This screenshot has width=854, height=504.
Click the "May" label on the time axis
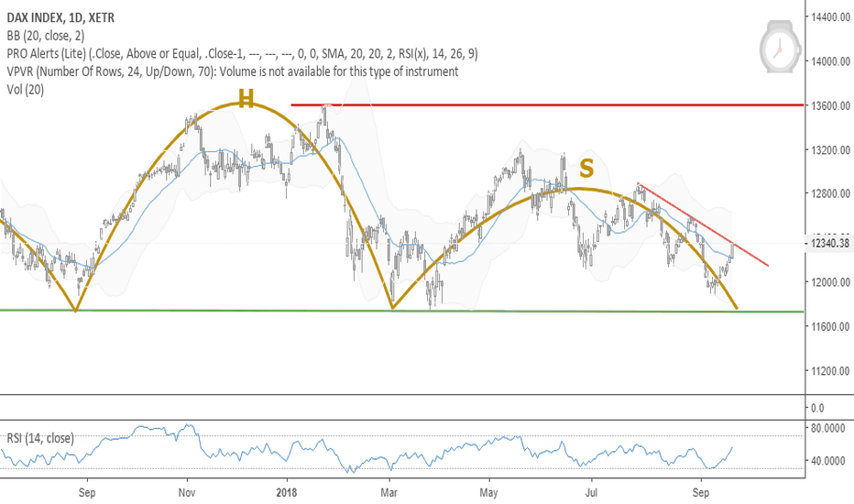click(488, 493)
